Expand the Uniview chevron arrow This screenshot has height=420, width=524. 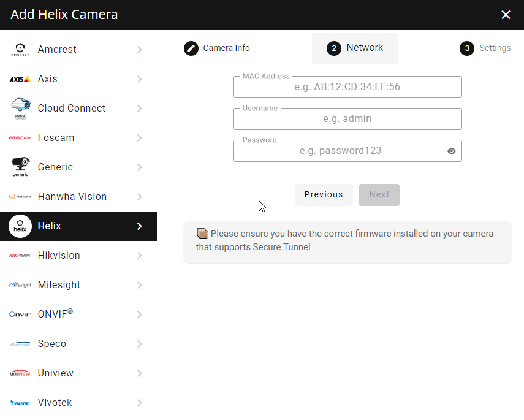139,373
